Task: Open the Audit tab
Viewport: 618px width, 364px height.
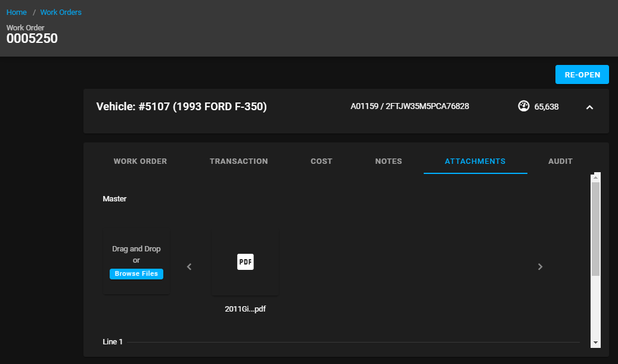Action: click(560, 161)
